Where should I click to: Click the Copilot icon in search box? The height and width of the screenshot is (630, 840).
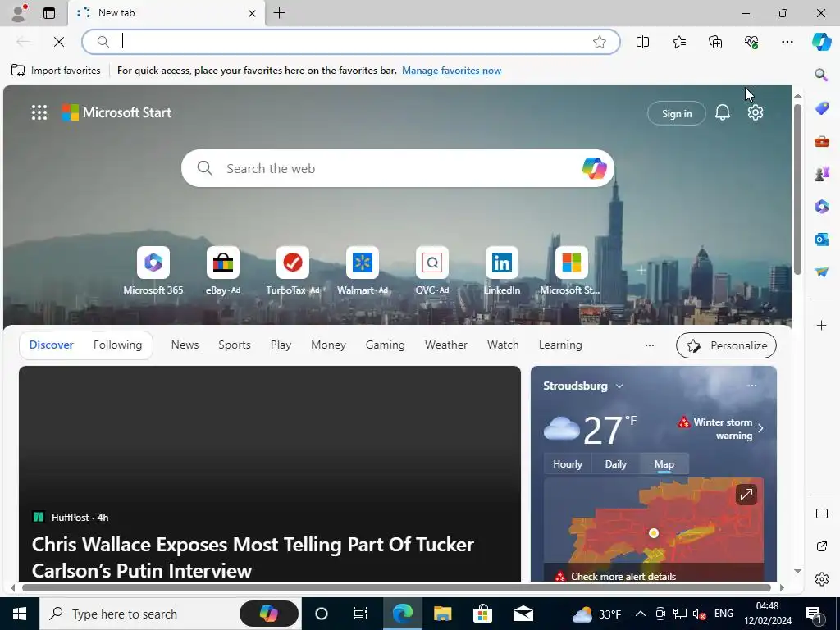[594, 168]
